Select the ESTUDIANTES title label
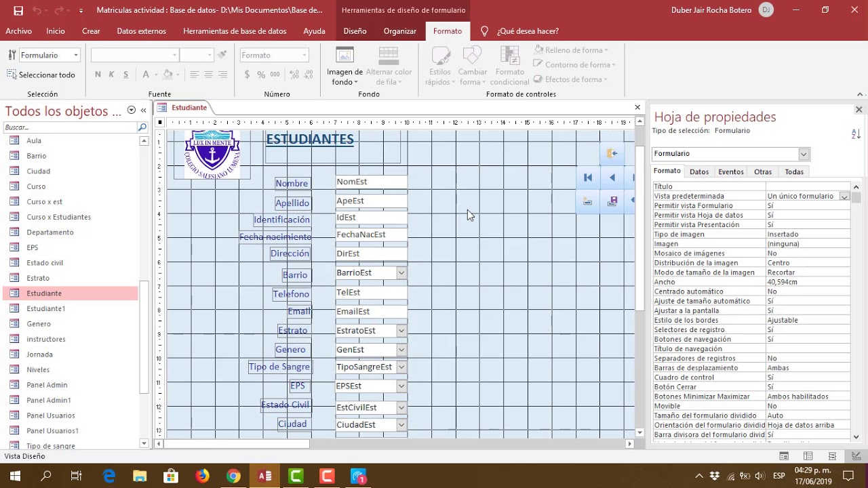 coord(310,139)
